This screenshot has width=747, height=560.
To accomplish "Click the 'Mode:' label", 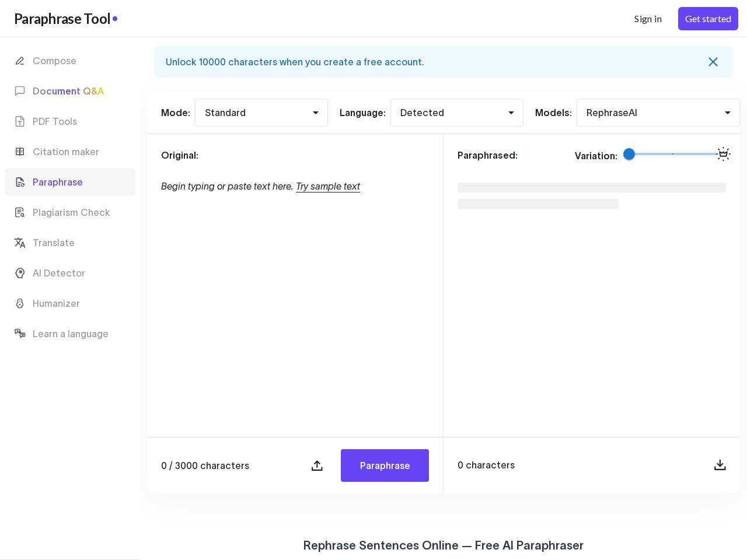I will [x=176, y=113].
